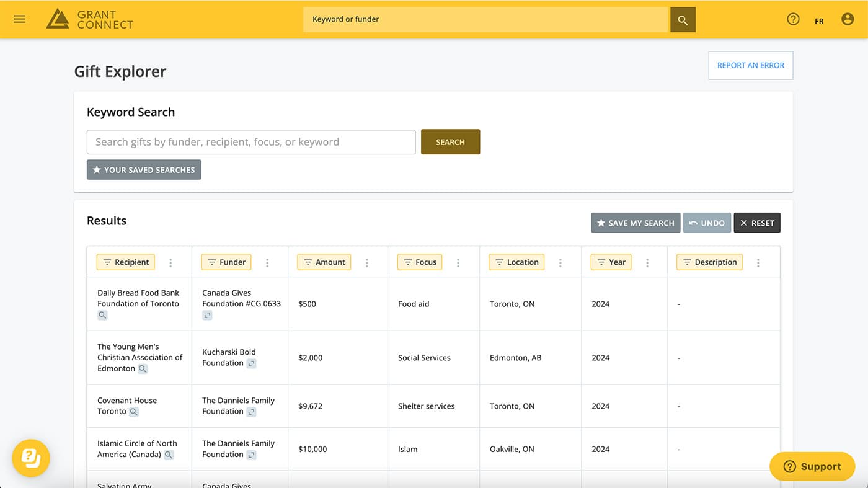Open Danniels Family Foundation link icon in $9,672 row

tap(251, 412)
